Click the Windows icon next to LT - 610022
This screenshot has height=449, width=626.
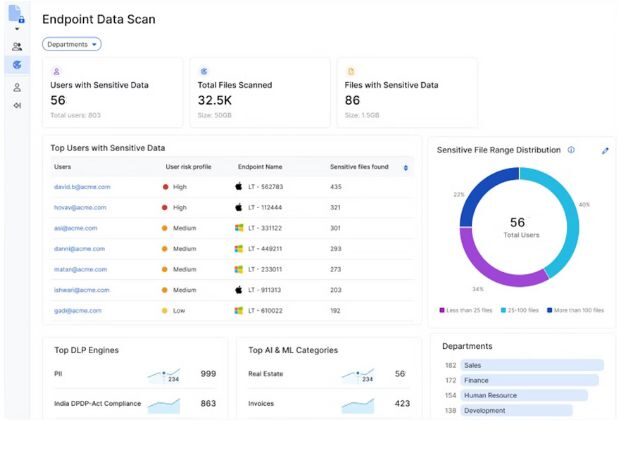coord(239,311)
